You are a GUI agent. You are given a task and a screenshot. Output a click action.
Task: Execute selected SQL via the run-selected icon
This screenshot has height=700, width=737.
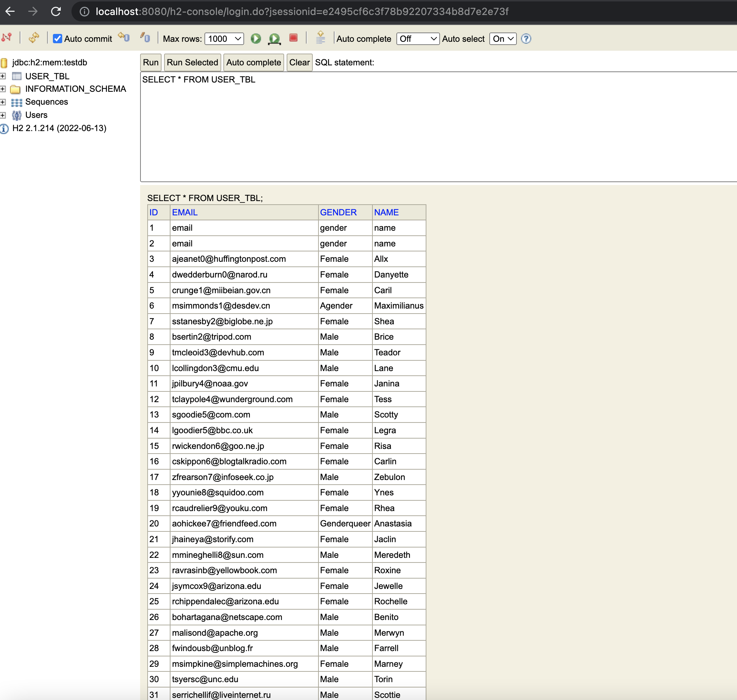pyautogui.click(x=274, y=39)
